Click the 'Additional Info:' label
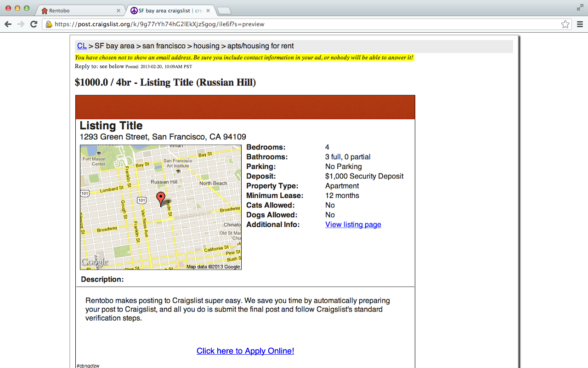 [x=273, y=224]
